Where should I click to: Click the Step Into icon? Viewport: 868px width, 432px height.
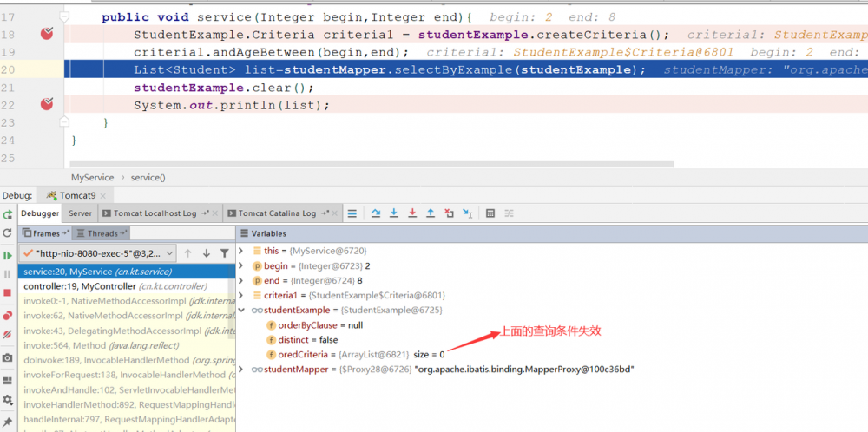pyautogui.click(x=393, y=213)
